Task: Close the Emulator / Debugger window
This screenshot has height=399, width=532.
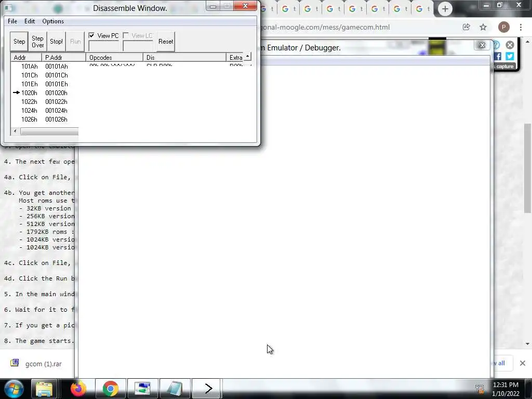Action: click(x=482, y=45)
